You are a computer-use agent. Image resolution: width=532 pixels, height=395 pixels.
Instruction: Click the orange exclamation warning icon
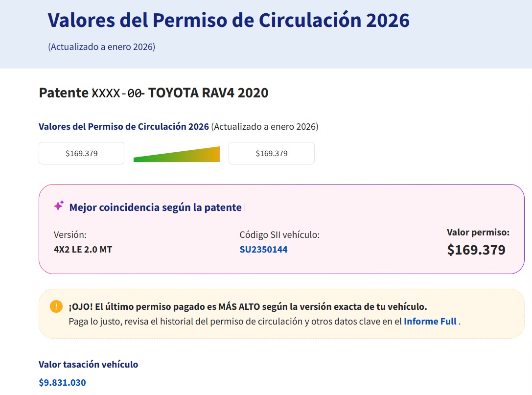pyautogui.click(x=55, y=306)
